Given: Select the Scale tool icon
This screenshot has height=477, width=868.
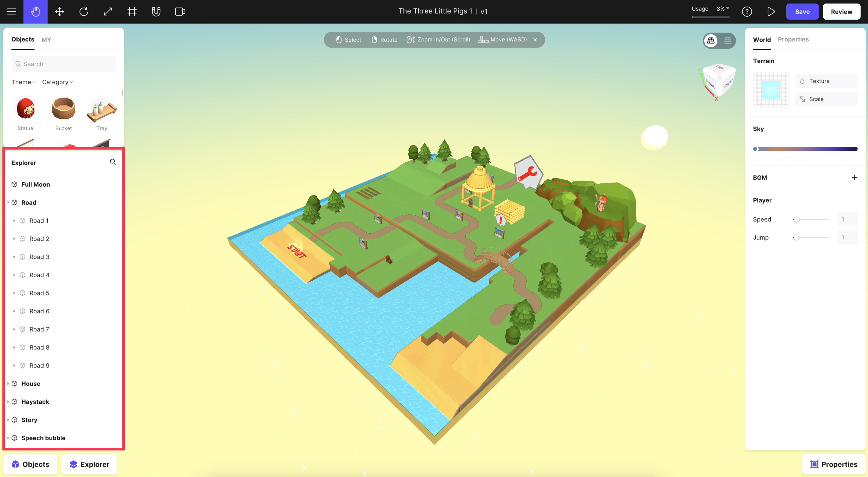Looking at the screenshot, I should coord(108,12).
